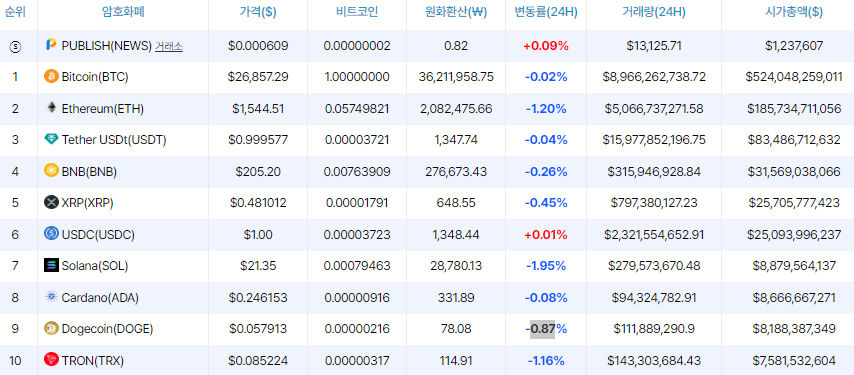This screenshot has height=375, width=854.
Task: Click the BNB yellow coin icon
Action: coord(51,171)
